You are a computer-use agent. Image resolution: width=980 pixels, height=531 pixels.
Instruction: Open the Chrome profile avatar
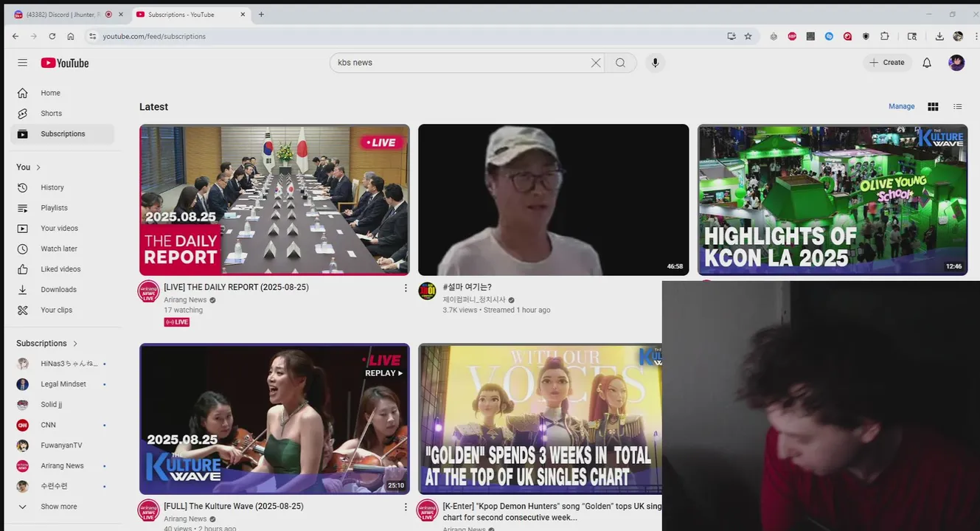[958, 36]
